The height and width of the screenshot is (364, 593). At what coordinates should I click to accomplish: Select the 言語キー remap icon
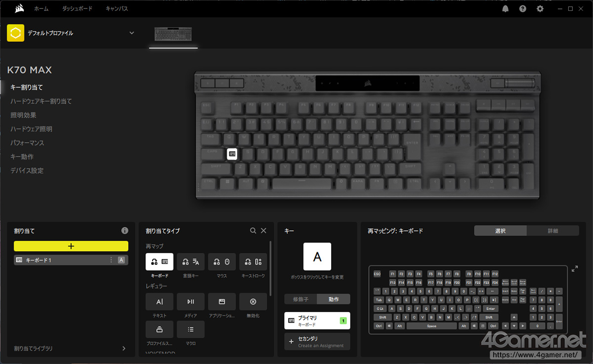point(191,262)
